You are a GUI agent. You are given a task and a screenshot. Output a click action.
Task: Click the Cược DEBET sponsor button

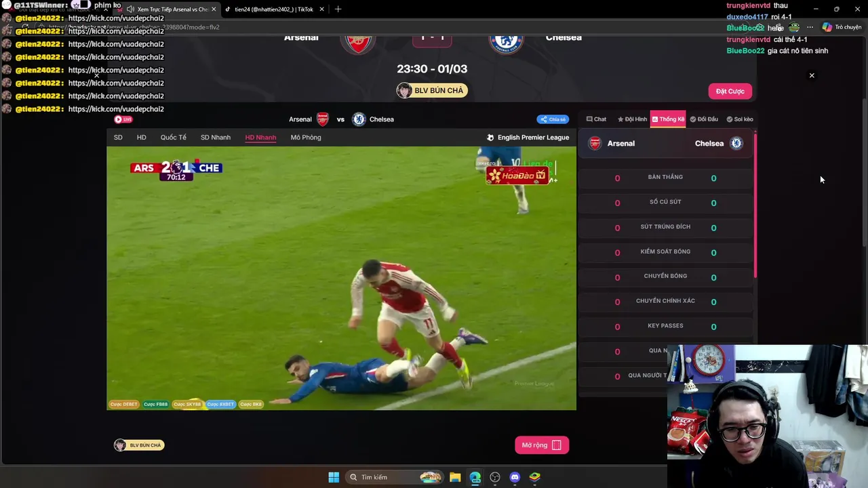click(124, 405)
